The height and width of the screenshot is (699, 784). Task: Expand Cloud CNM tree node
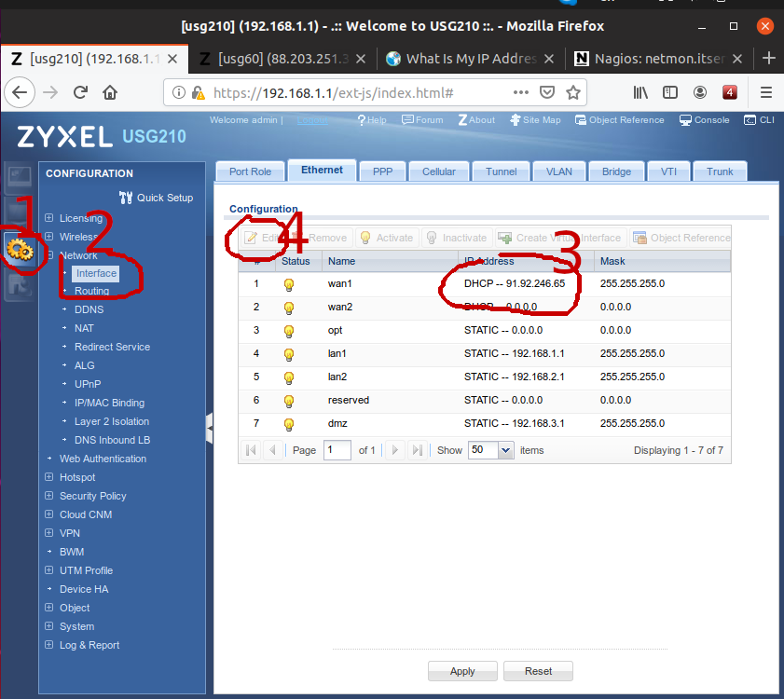(49, 514)
